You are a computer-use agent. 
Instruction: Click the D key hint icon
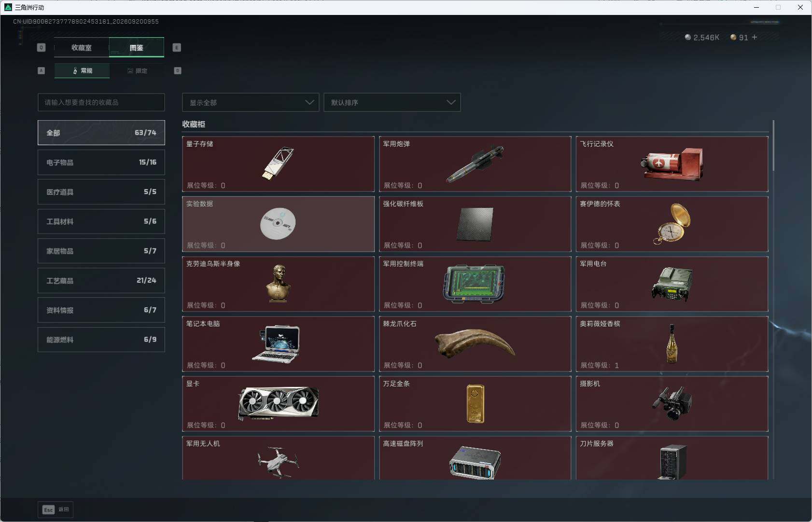point(178,70)
